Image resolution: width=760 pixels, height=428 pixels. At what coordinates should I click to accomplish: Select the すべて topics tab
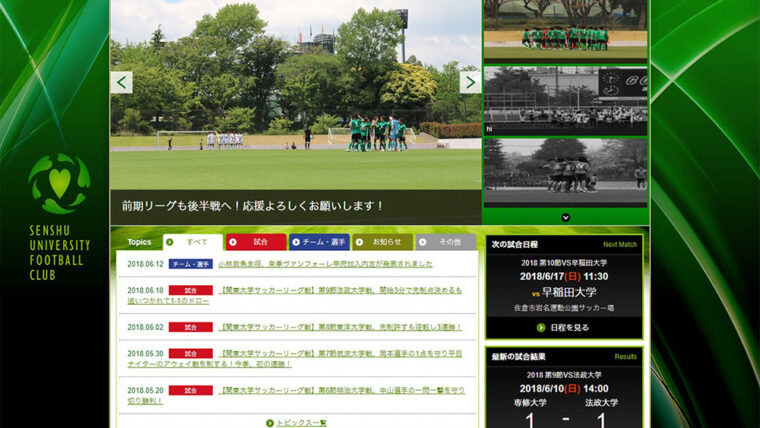point(193,242)
